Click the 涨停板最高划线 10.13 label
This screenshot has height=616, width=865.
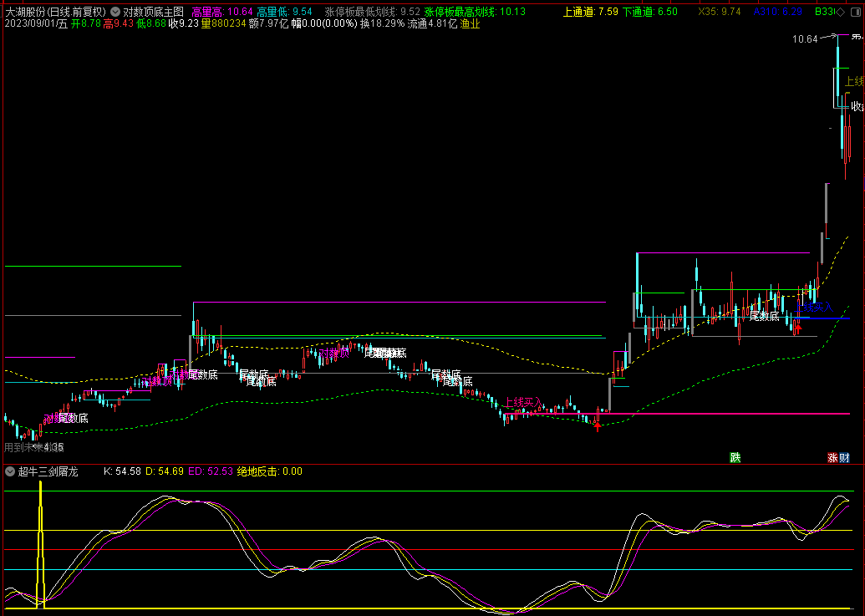tap(475, 12)
